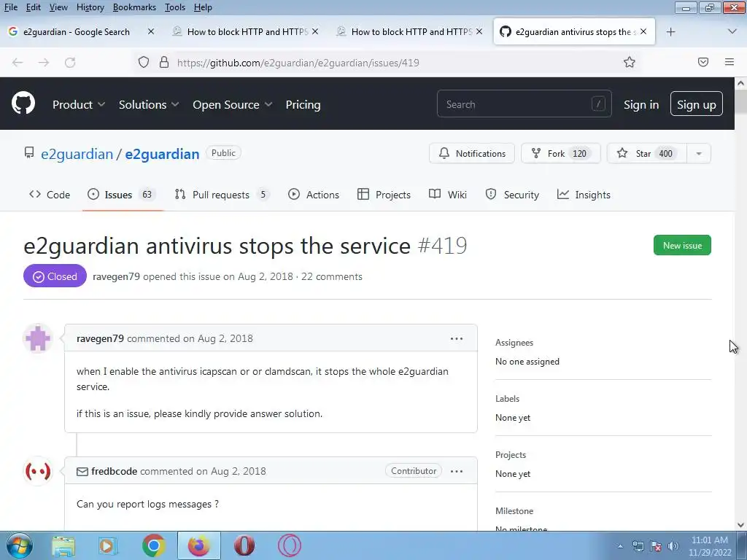Click the page scrollbar down arrow
Image resolution: width=747 pixels, height=560 pixels.
(740, 525)
